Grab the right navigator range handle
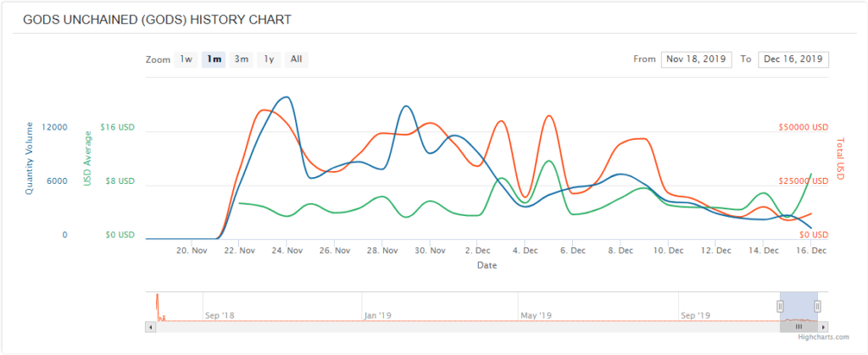Screen dimensions: 868x355 click(817, 306)
